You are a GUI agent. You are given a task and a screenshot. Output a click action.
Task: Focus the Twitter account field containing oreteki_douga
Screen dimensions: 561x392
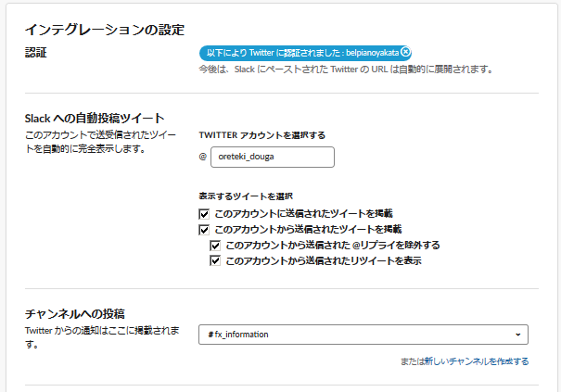tap(273, 157)
